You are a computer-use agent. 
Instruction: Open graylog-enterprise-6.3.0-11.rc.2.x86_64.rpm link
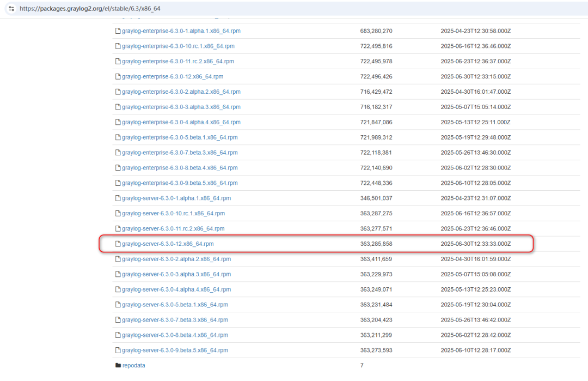pyautogui.click(x=177, y=61)
